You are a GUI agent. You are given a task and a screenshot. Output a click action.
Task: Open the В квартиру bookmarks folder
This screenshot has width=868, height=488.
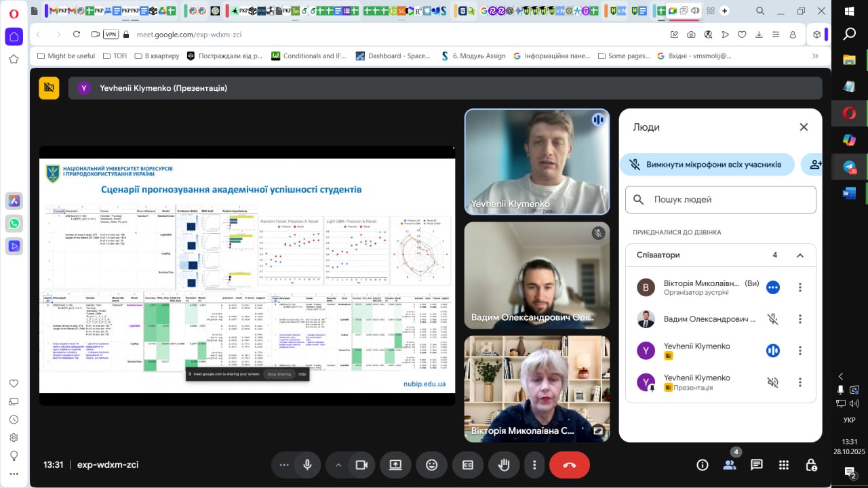tap(156, 56)
